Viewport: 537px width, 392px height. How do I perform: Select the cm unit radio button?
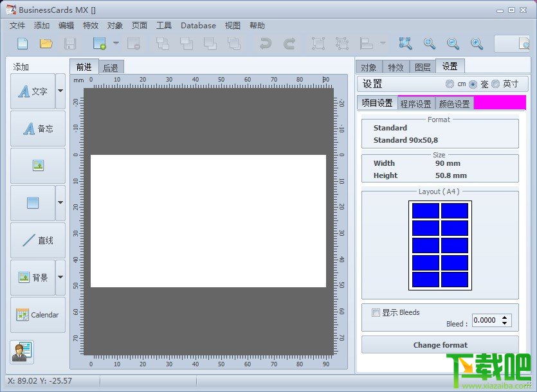click(450, 84)
